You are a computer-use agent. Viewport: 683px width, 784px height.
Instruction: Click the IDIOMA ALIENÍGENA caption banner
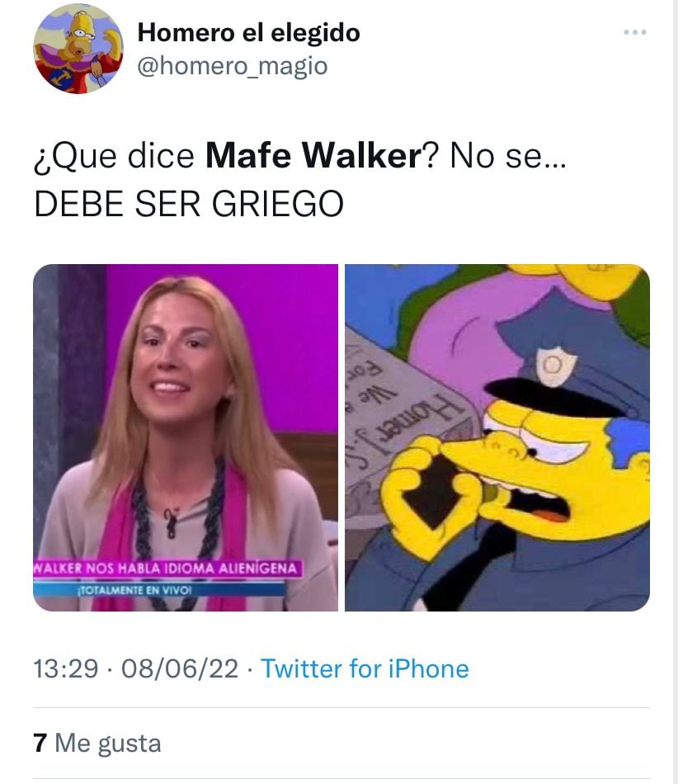[x=167, y=569]
